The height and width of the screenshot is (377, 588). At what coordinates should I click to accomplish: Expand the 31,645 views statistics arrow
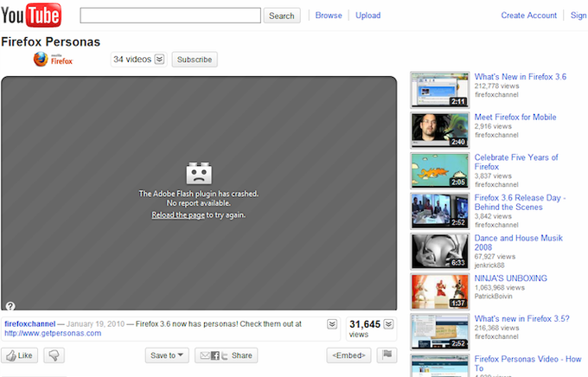tap(389, 324)
